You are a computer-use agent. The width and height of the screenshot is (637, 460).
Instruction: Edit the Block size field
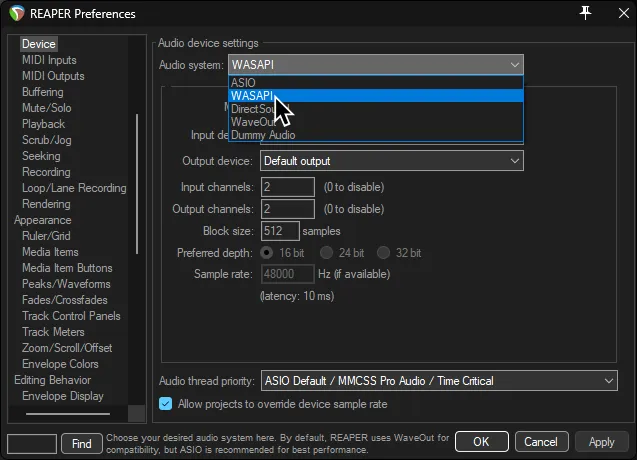(x=280, y=231)
